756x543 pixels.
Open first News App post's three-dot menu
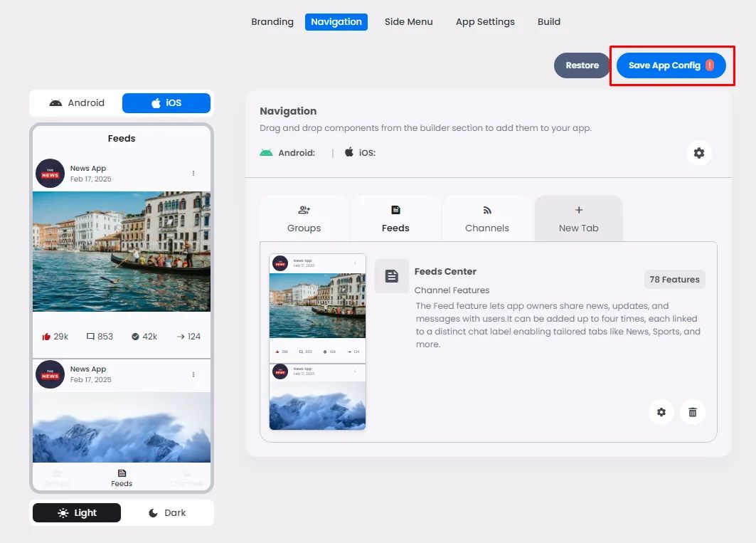193,173
